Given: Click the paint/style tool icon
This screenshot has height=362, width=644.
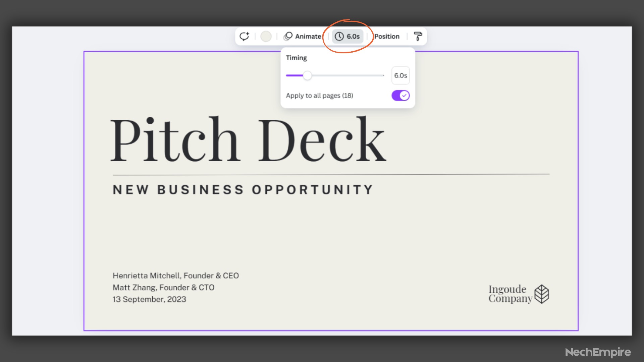Looking at the screenshot, I should pyautogui.click(x=417, y=36).
